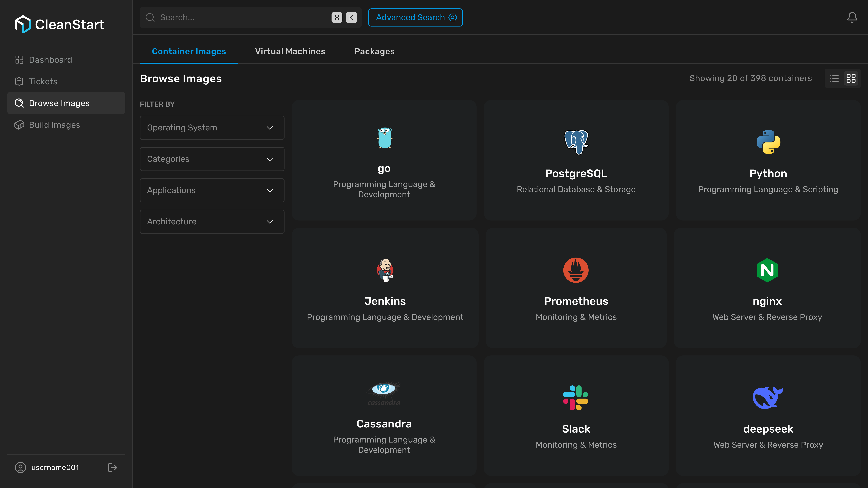Screen dimensions: 868x488
Task: Click the search magnifier icon
Action: click(x=150, y=17)
